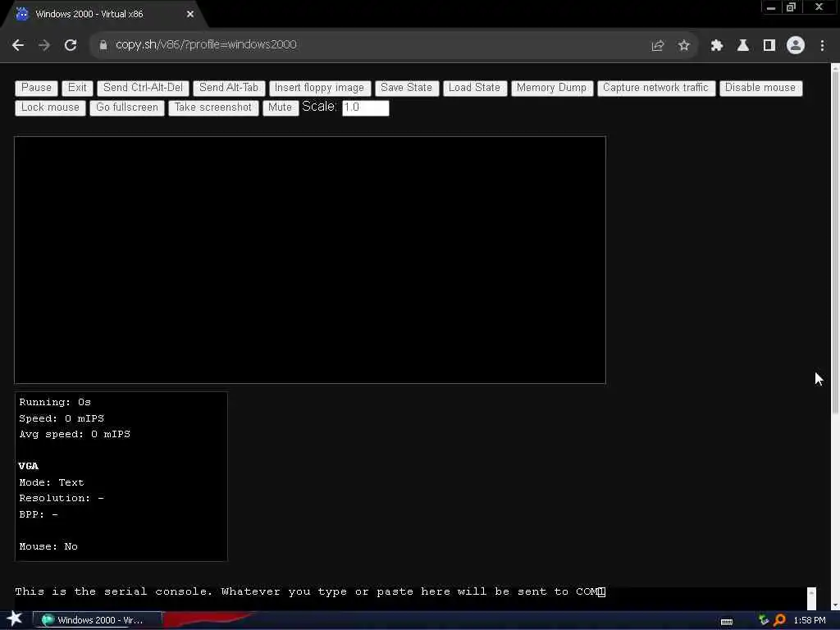840x630 pixels.
Task: Pause the emulator
Action: 36,88
